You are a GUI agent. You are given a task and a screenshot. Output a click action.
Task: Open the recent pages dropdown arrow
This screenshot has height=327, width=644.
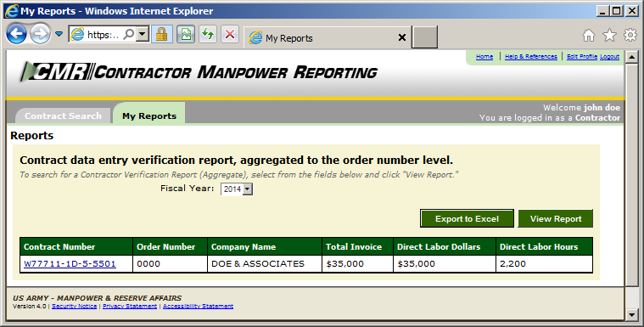[59, 34]
